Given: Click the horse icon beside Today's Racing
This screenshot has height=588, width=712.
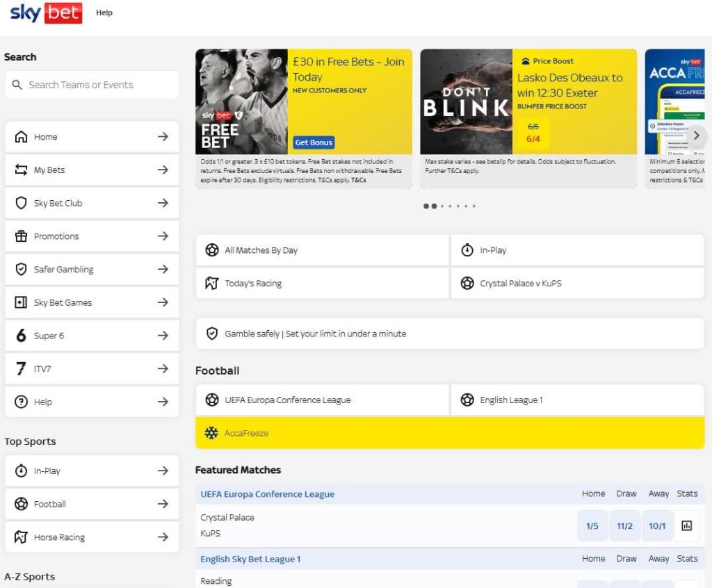Looking at the screenshot, I should [x=211, y=284].
